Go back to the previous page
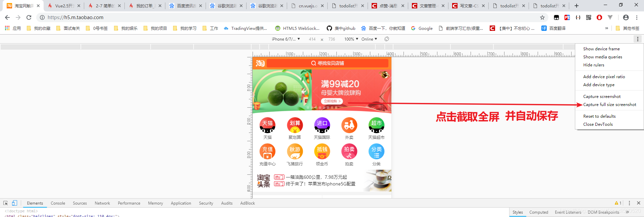Screen dimensions: 644x217 click(x=7, y=17)
